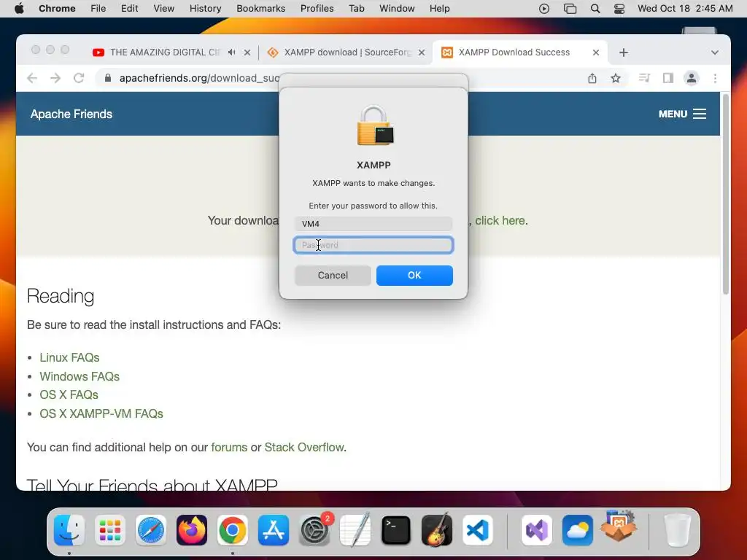Expand the tab search chevron
This screenshot has height=560, width=747.
(x=715, y=52)
